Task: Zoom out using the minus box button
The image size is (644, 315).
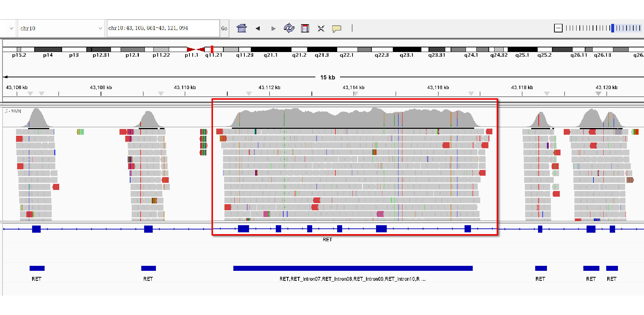Action: pyautogui.click(x=558, y=28)
